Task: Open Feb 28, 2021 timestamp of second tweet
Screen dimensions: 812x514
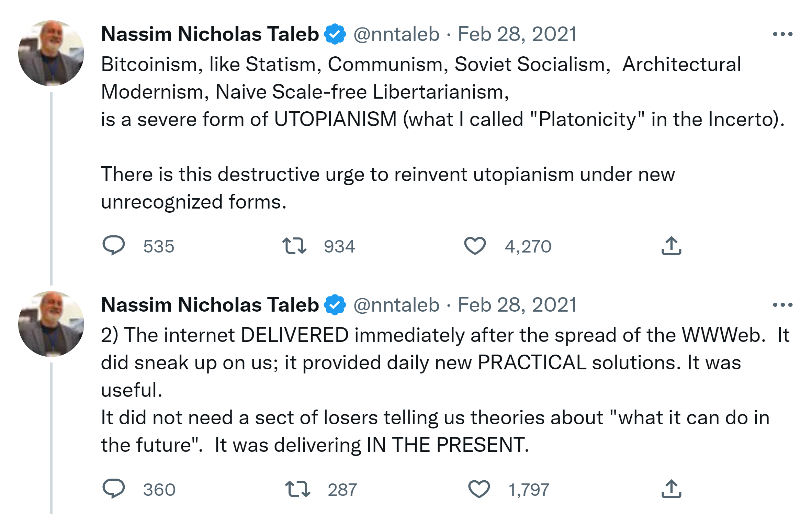Action: (x=517, y=305)
